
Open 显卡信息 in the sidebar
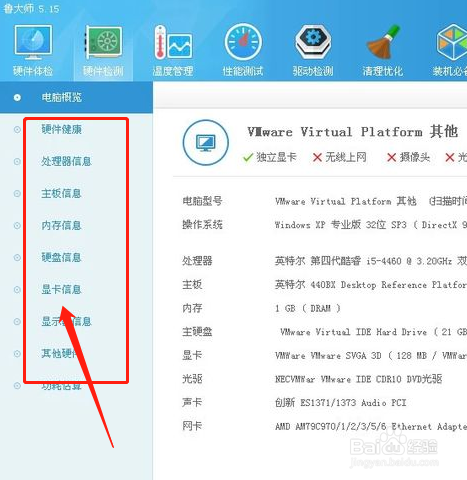62,289
